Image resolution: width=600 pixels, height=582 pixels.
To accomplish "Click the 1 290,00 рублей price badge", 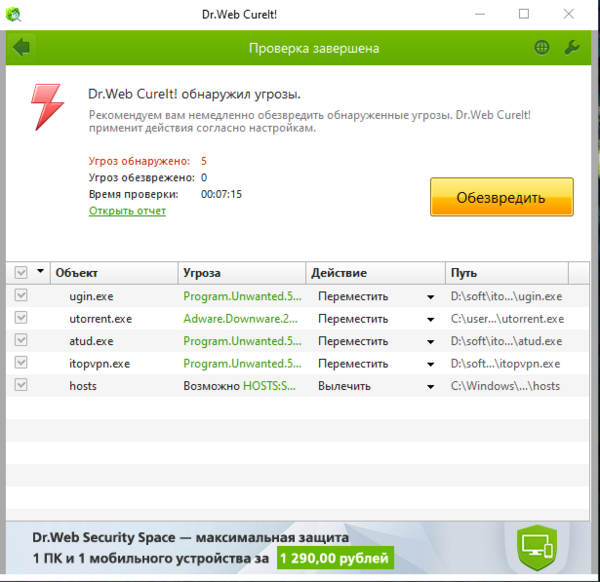I will pyautogui.click(x=335, y=558).
